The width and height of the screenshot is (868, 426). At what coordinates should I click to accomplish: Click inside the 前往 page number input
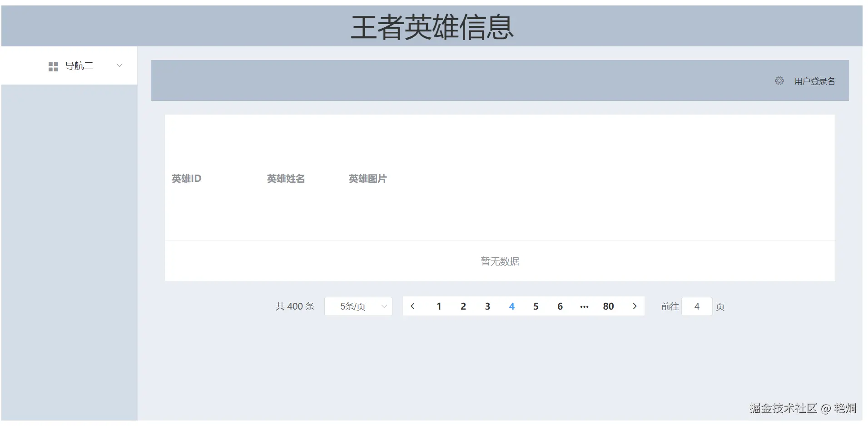[x=696, y=306]
